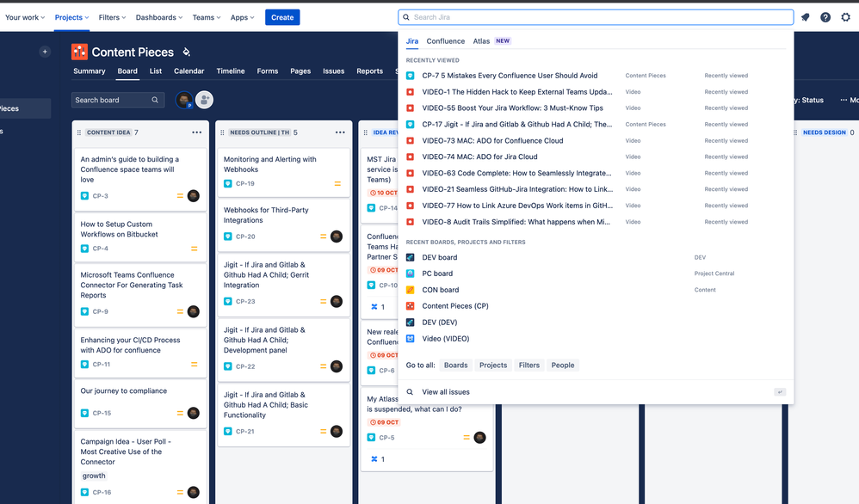Click the add people avatar icon
Screen dimensions: 859x504
click(x=204, y=100)
